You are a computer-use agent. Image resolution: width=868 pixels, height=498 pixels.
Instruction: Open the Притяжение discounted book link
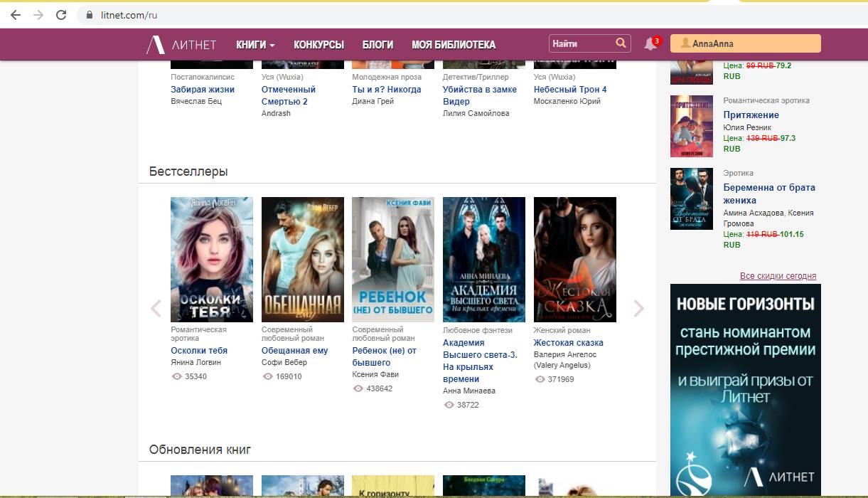coord(751,115)
